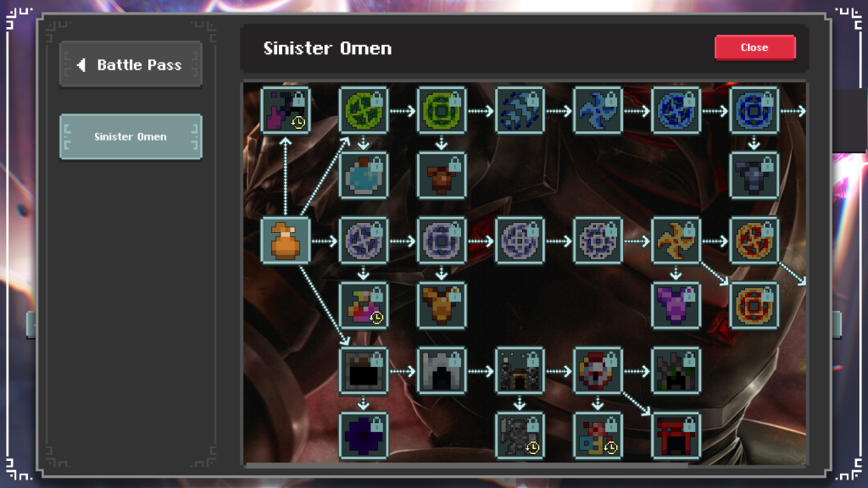Click the stone archway reward node
The width and height of the screenshot is (868, 488).
[x=441, y=371]
